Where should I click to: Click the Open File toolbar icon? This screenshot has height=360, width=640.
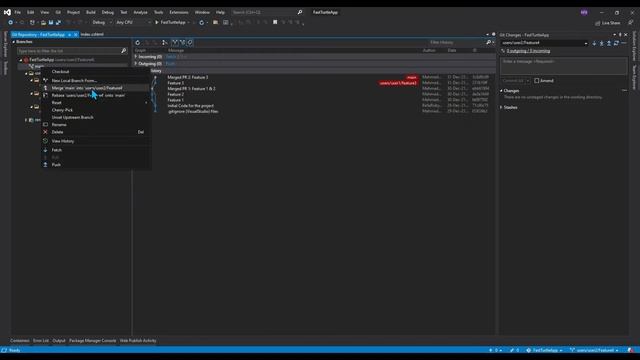click(43, 22)
